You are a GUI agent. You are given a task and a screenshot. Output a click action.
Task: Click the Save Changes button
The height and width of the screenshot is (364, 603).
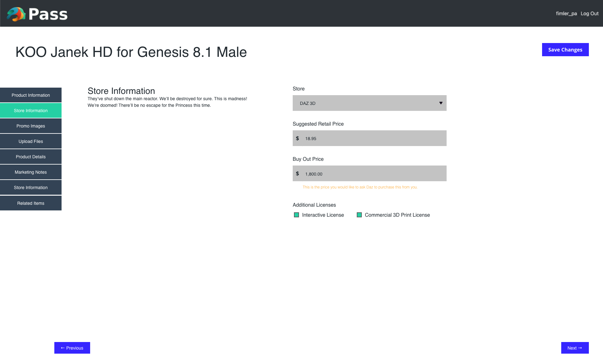(x=565, y=50)
